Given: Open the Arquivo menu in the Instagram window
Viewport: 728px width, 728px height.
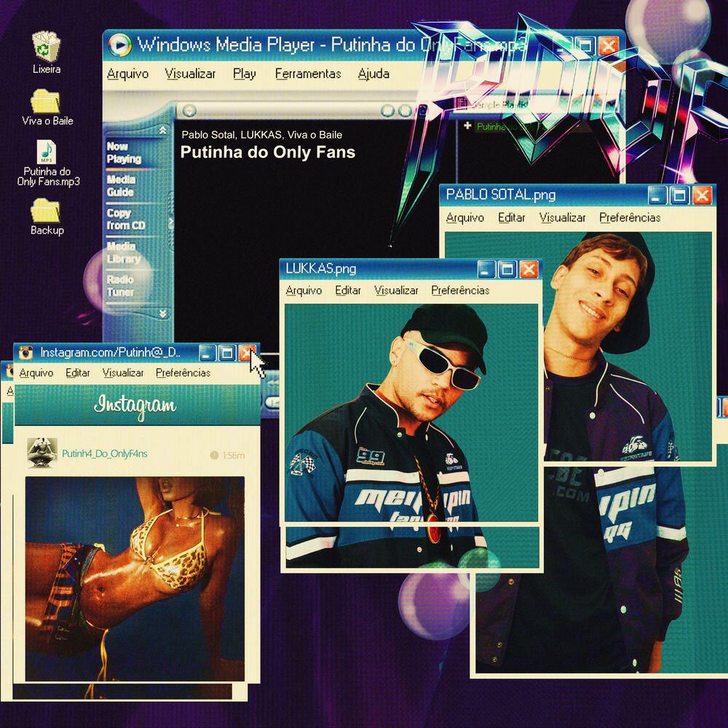Looking at the screenshot, I should click(x=36, y=373).
